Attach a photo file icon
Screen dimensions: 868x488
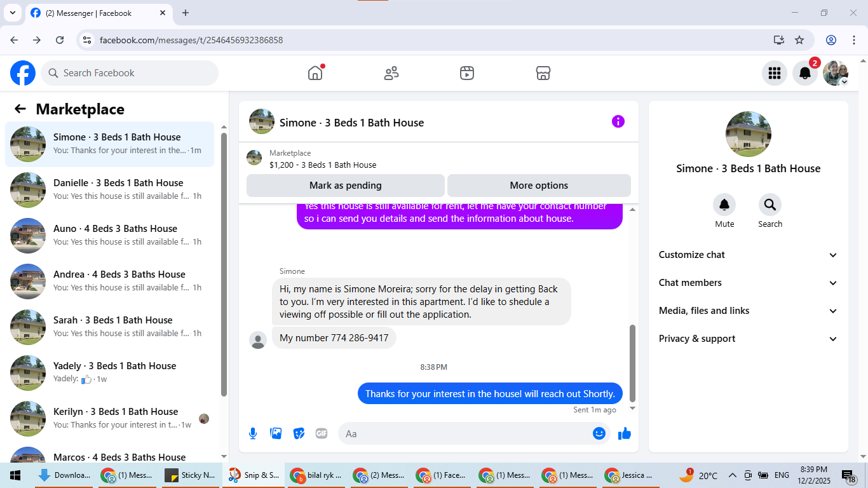[x=276, y=433]
